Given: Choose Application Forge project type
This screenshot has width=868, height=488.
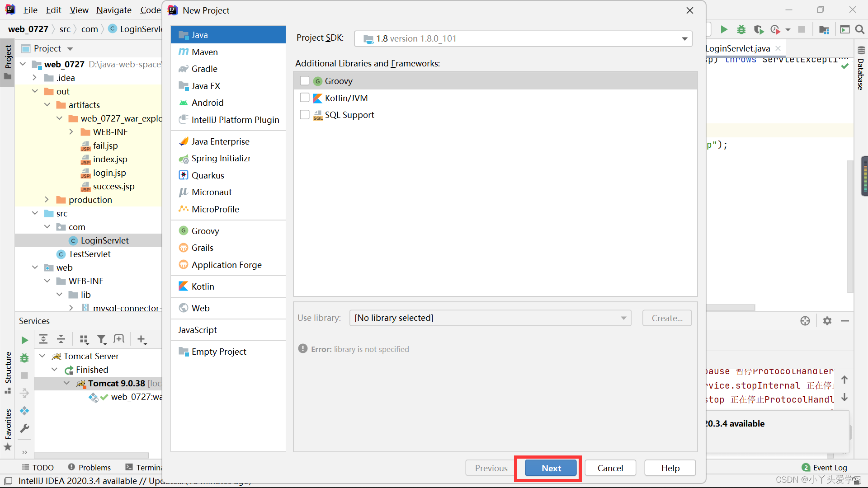Looking at the screenshot, I should (228, 265).
